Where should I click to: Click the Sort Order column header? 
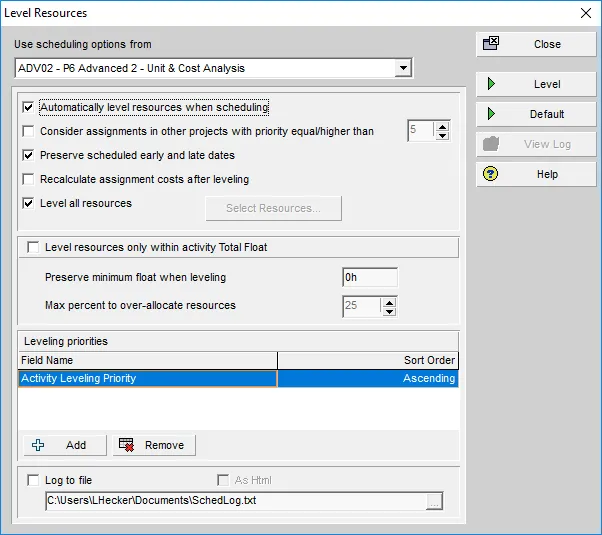coord(368,360)
